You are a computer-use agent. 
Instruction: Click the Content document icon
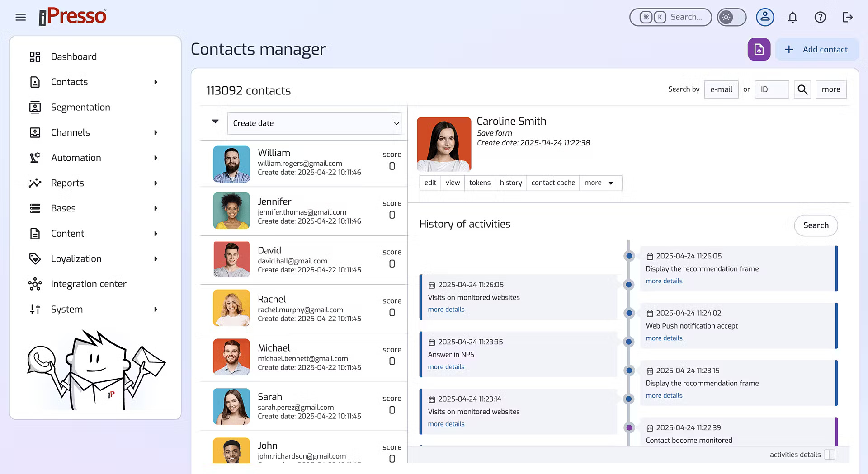[x=35, y=234]
